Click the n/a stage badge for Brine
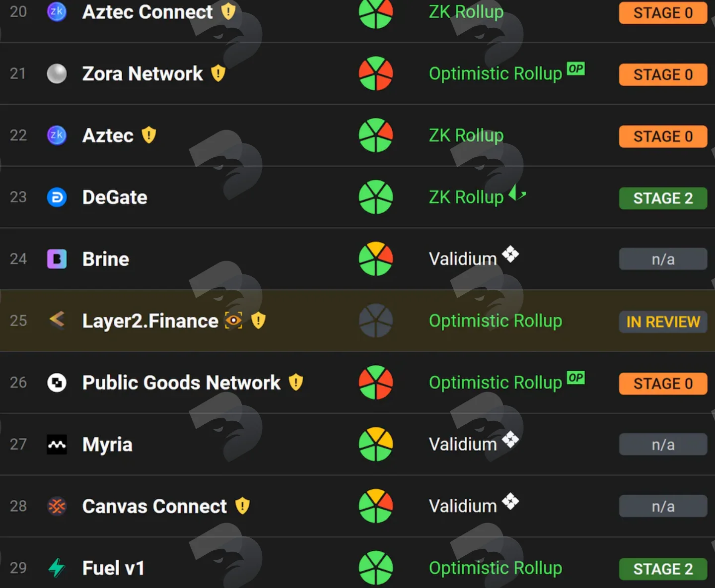This screenshot has width=715, height=588. click(x=663, y=259)
